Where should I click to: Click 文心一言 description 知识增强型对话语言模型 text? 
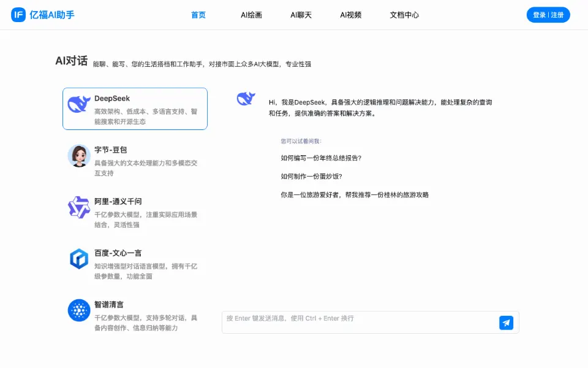coord(146,271)
